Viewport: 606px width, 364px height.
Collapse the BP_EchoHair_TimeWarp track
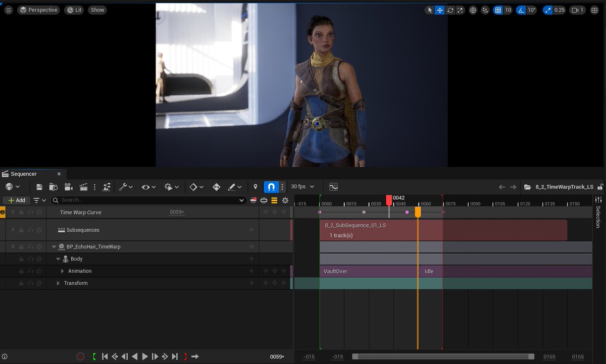[x=54, y=246]
